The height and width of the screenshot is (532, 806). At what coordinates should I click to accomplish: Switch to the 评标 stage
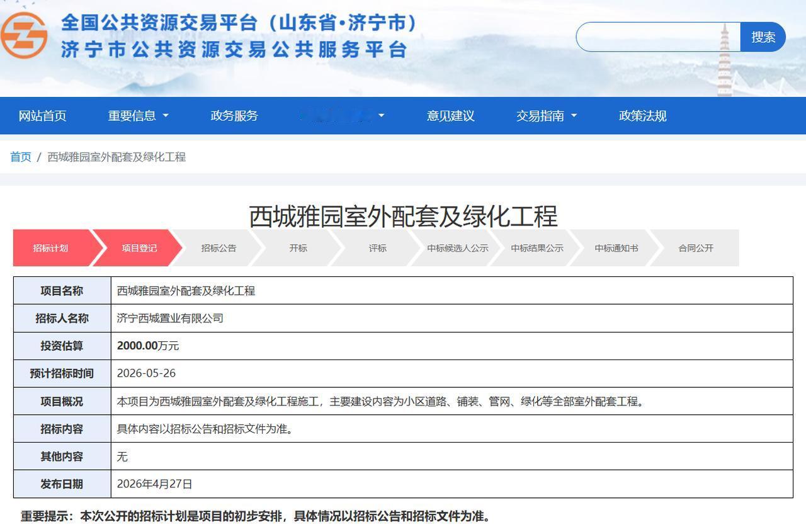[x=377, y=248]
